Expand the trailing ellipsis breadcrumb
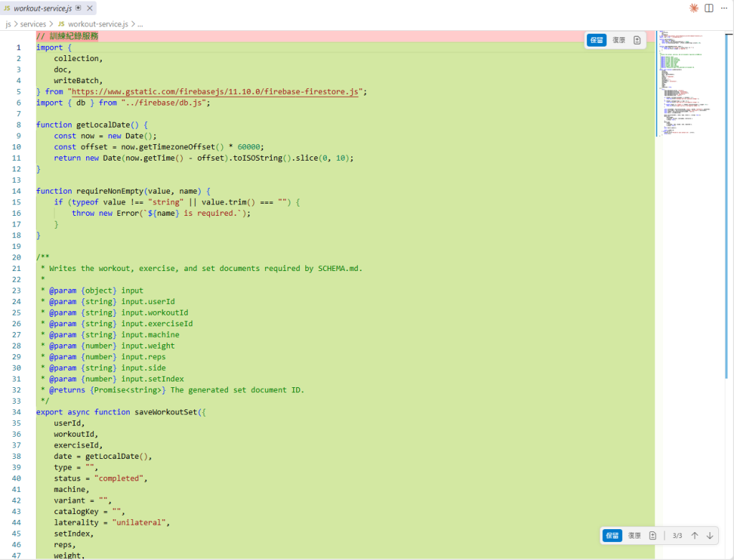Viewport: 734px width, 560px height. 140,24
